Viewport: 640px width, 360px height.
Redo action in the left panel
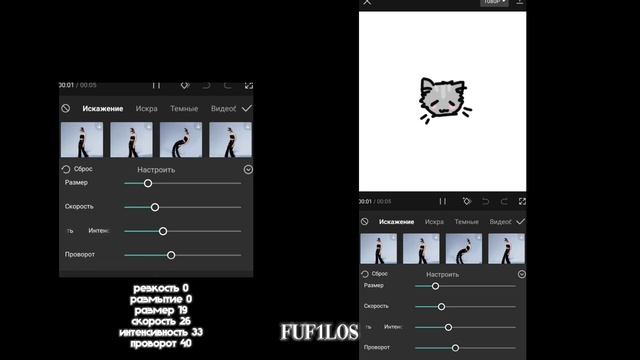[227, 85]
